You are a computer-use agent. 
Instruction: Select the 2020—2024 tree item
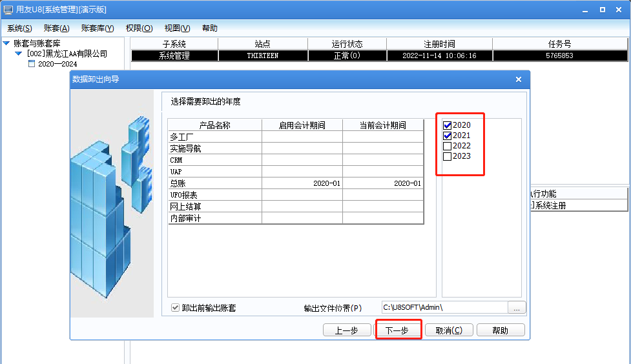[x=57, y=63]
